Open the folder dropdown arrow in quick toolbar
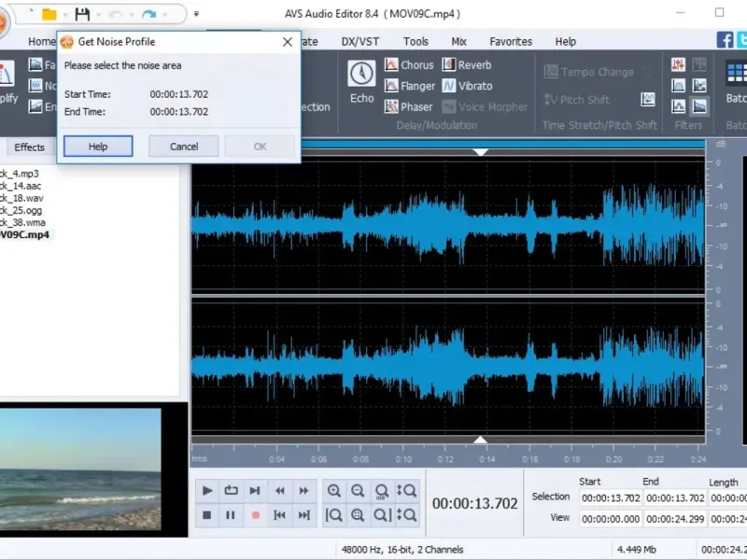Screen dimensions: 747x560 65,15
